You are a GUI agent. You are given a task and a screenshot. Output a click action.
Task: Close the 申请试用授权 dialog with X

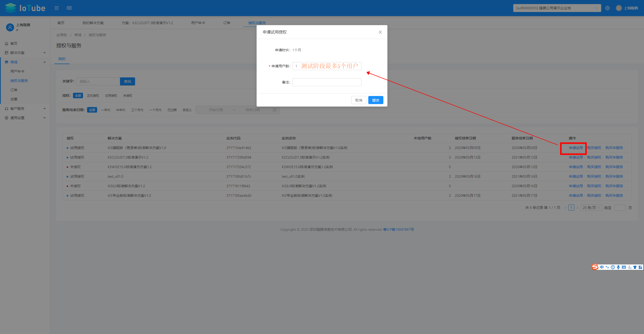coord(380,32)
